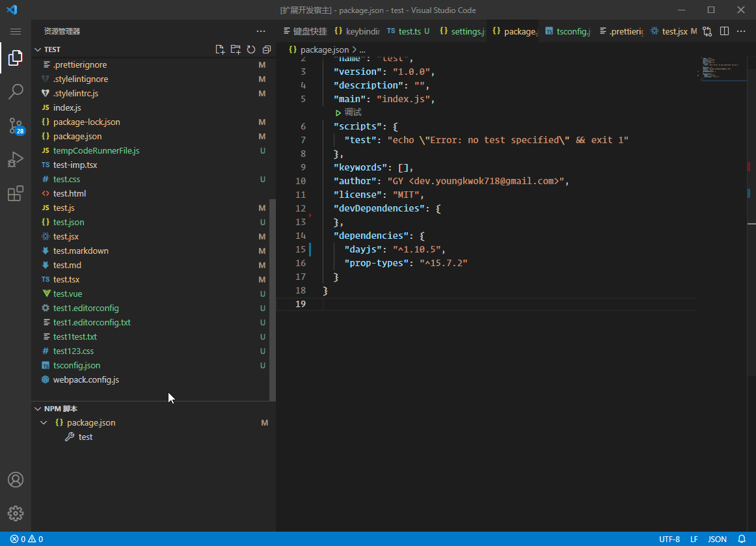Collapse package.json node in NPM scripts
756x546 pixels.
point(44,422)
